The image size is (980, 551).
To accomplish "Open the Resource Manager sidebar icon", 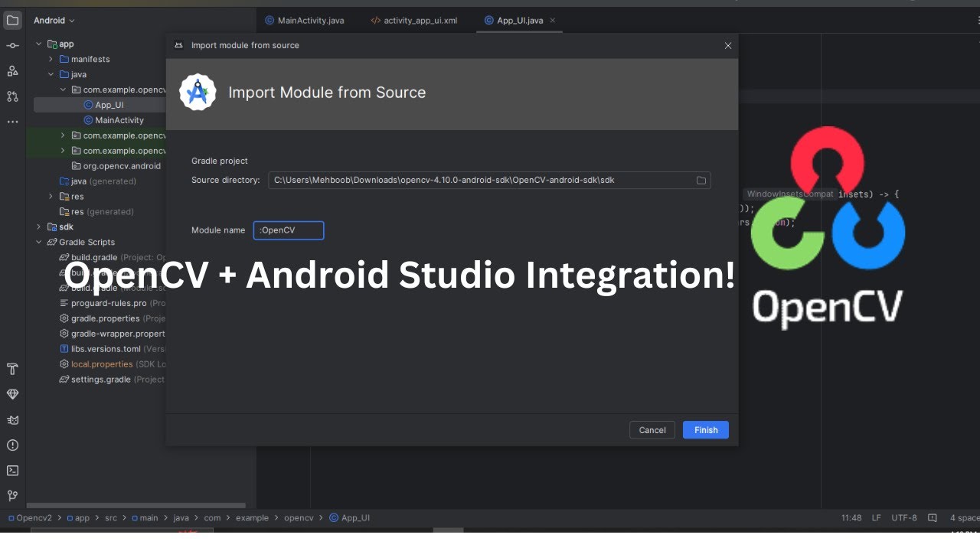I will (x=12, y=71).
